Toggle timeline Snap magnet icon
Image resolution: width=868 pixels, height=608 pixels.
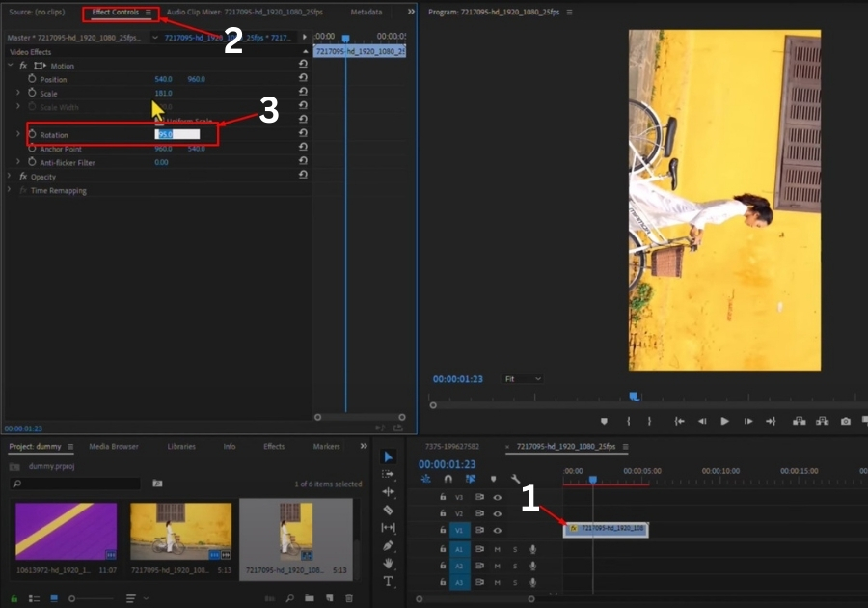(x=448, y=479)
